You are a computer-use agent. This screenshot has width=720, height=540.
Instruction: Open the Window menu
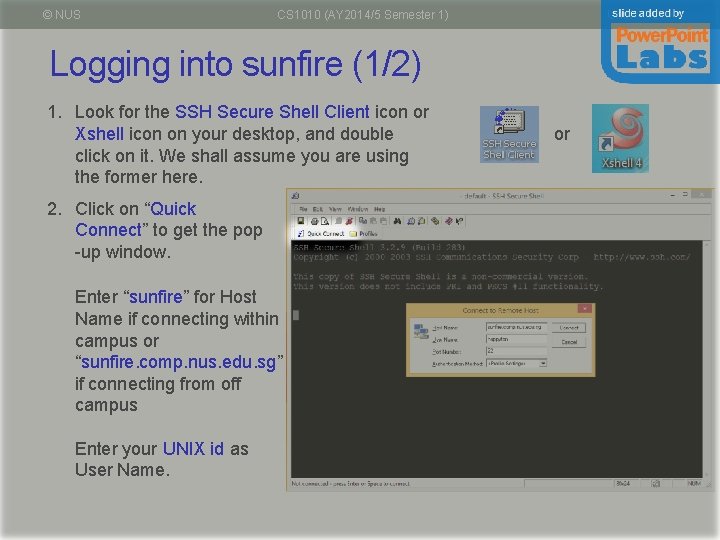tap(358, 209)
